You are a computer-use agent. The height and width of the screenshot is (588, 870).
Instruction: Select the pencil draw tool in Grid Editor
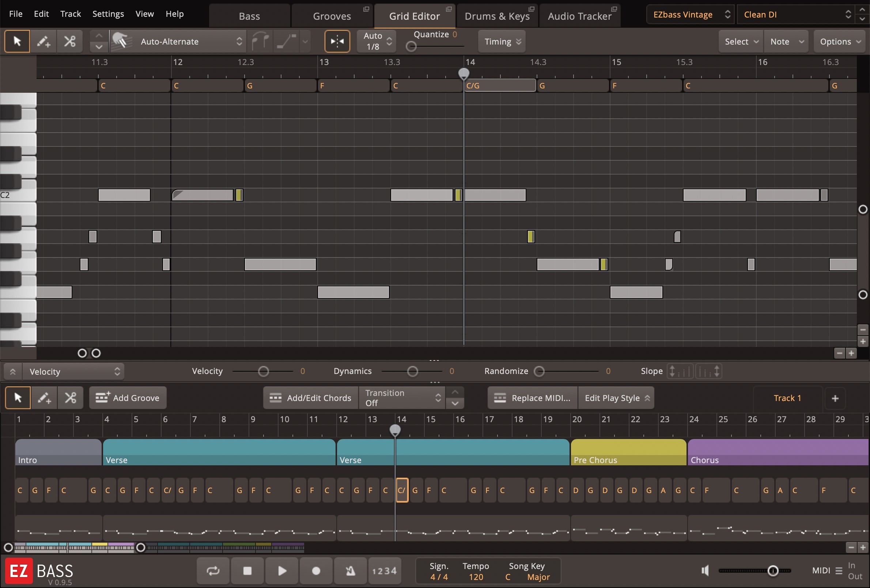pos(43,41)
